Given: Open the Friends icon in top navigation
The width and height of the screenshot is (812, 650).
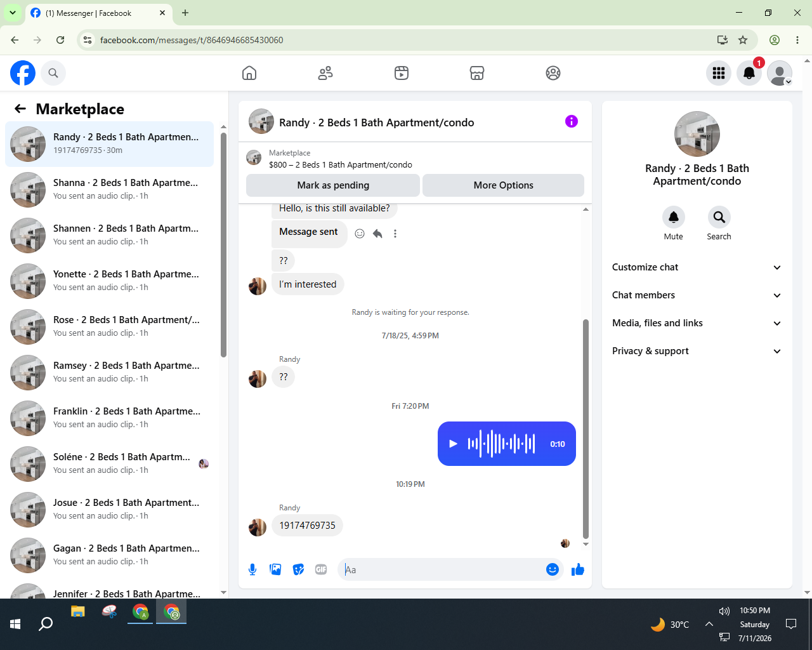Looking at the screenshot, I should coord(325,73).
